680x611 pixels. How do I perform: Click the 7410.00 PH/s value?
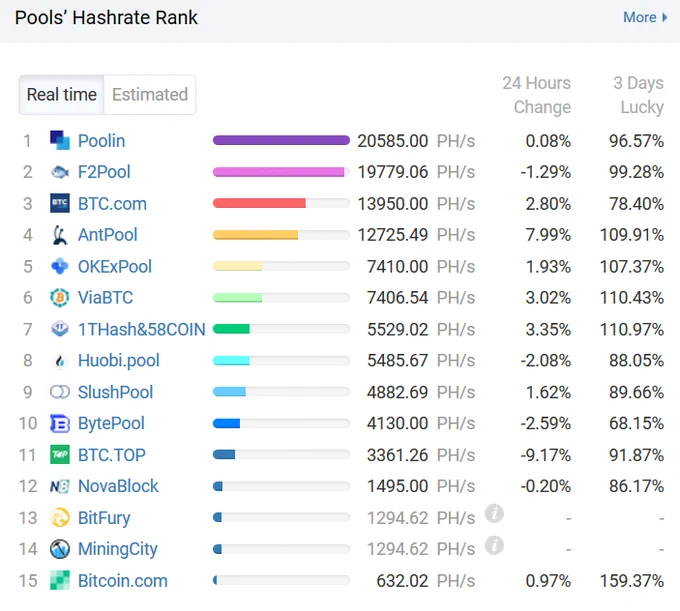point(421,266)
